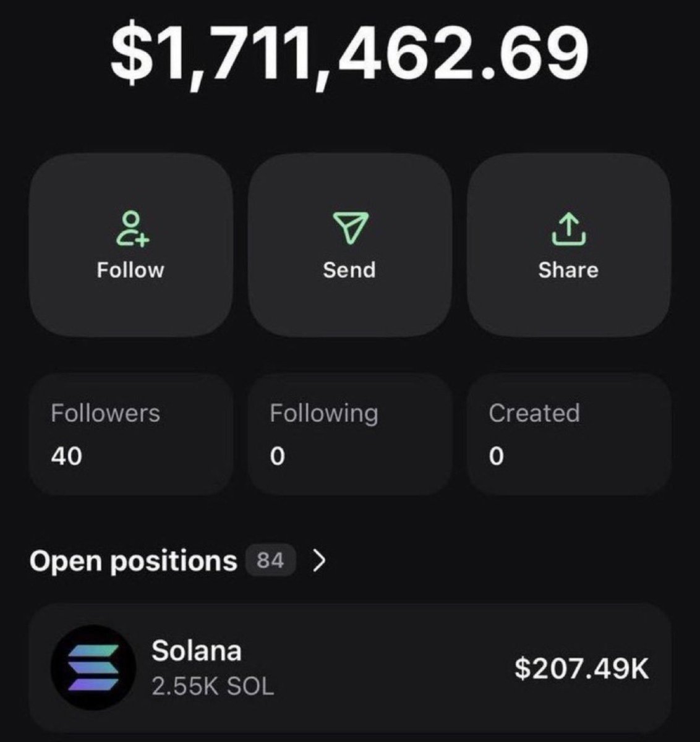This screenshot has height=742, width=700.
Task: Select the Solana position name
Action: tap(197, 650)
